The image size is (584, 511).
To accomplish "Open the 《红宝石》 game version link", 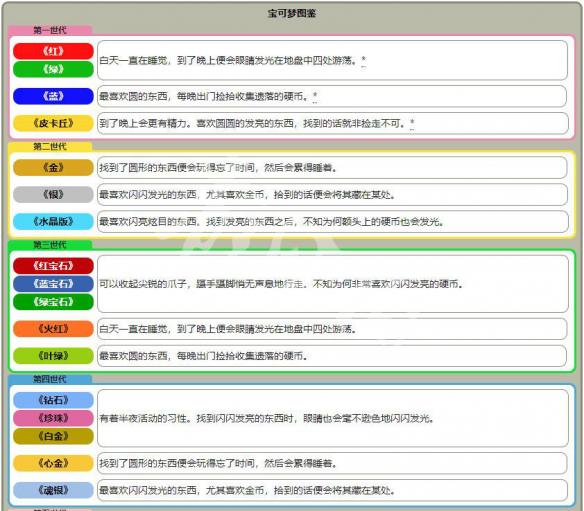I will [53, 266].
